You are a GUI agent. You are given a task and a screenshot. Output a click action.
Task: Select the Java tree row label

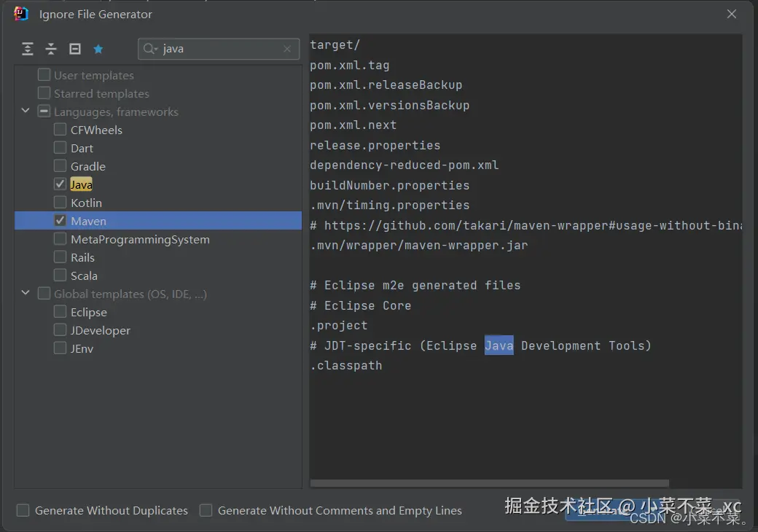coord(81,184)
